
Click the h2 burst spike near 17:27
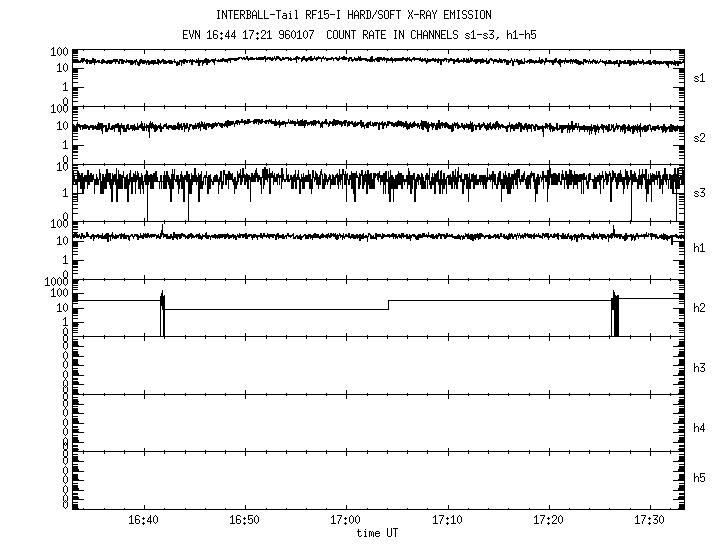click(616, 312)
